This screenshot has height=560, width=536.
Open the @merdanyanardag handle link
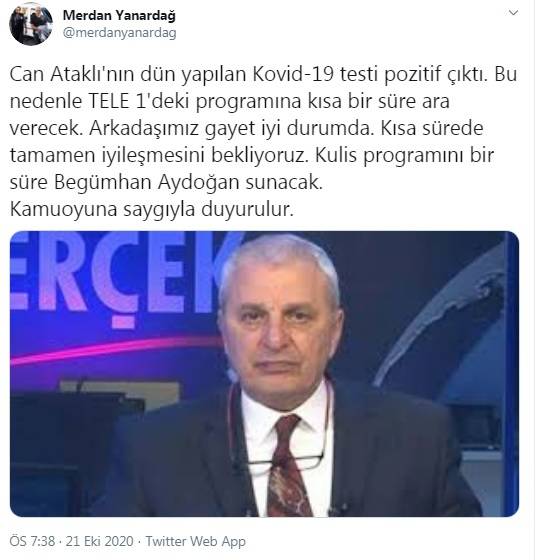click(120, 33)
